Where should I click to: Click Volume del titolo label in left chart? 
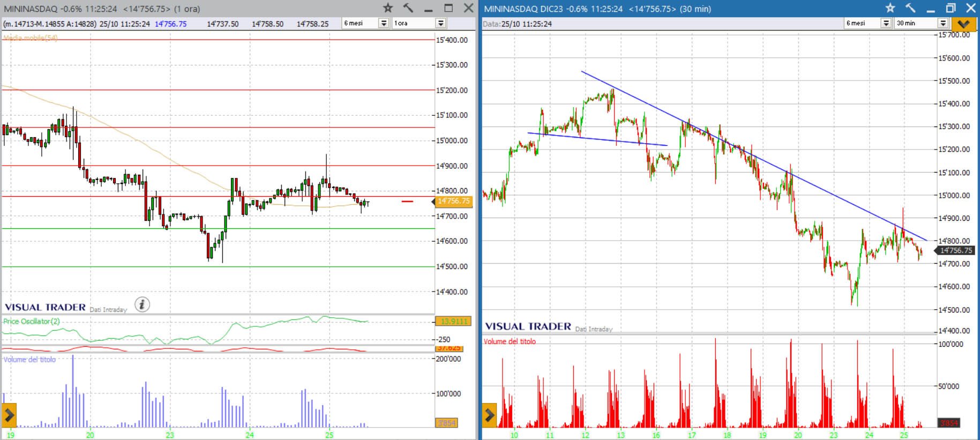[29, 359]
